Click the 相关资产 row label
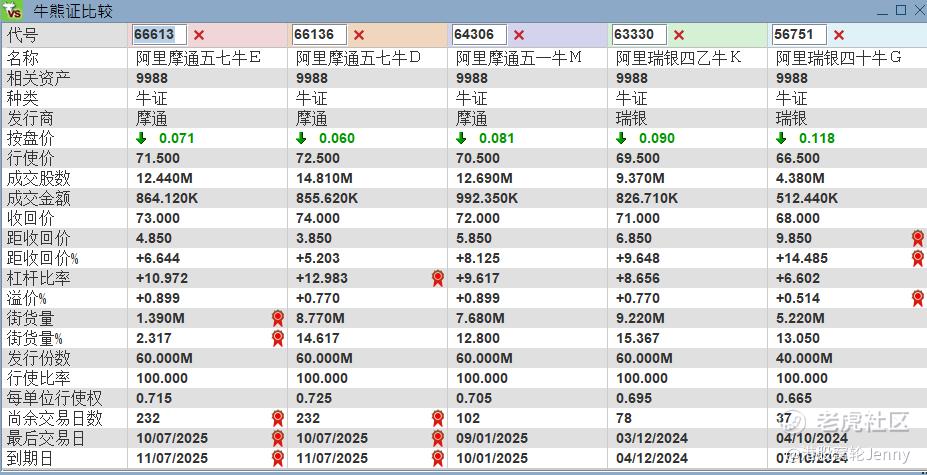Screen dimensions: 927x475 tap(38, 78)
